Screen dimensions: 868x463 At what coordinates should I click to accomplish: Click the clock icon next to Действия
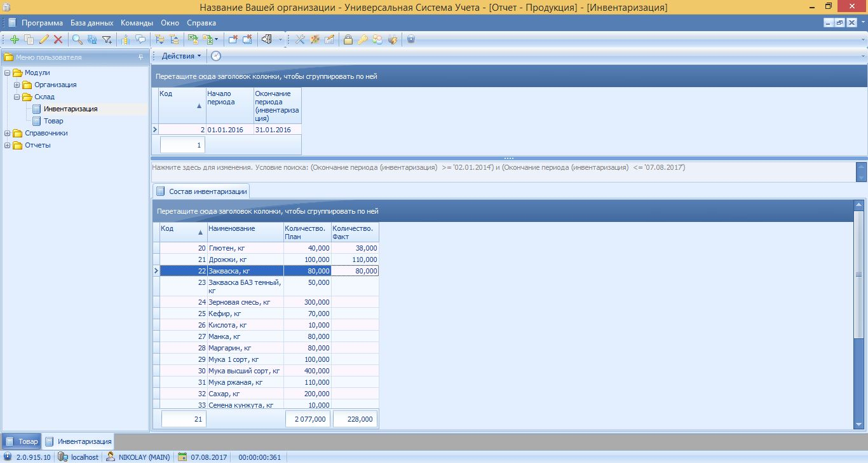216,56
